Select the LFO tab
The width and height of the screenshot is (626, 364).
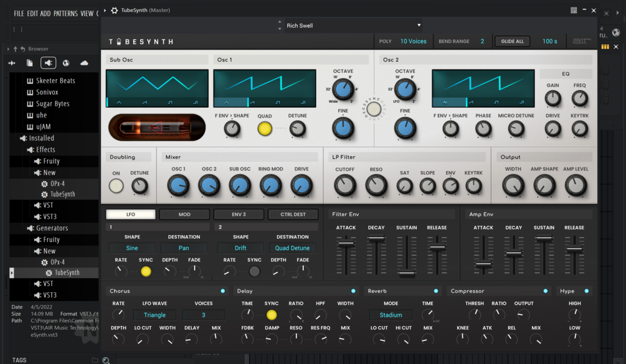coord(131,215)
